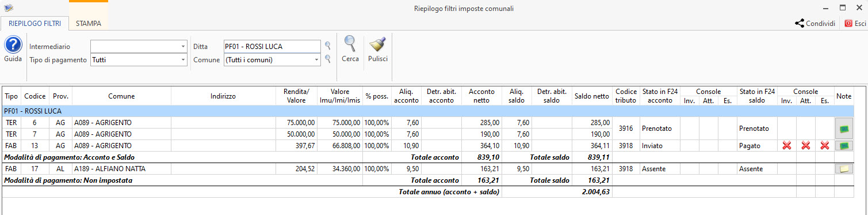Screen dimensions: 868x215
Task: Open yellow note icon for Alfiano Natta row
Action: coord(844,169)
